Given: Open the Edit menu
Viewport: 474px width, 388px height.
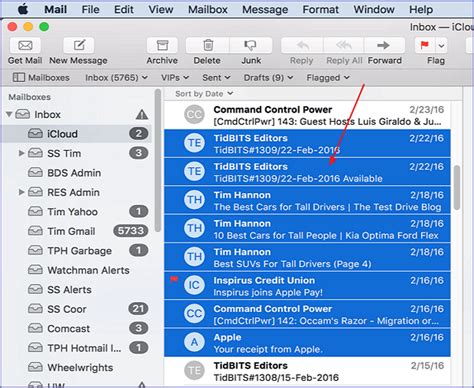Looking at the screenshot, I should 124,9.
